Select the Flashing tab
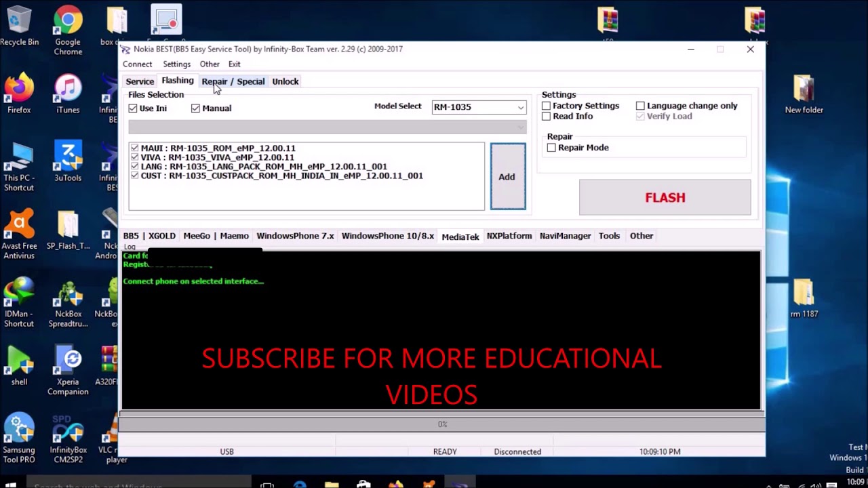This screenshot has height=488, width=868. 178,81
